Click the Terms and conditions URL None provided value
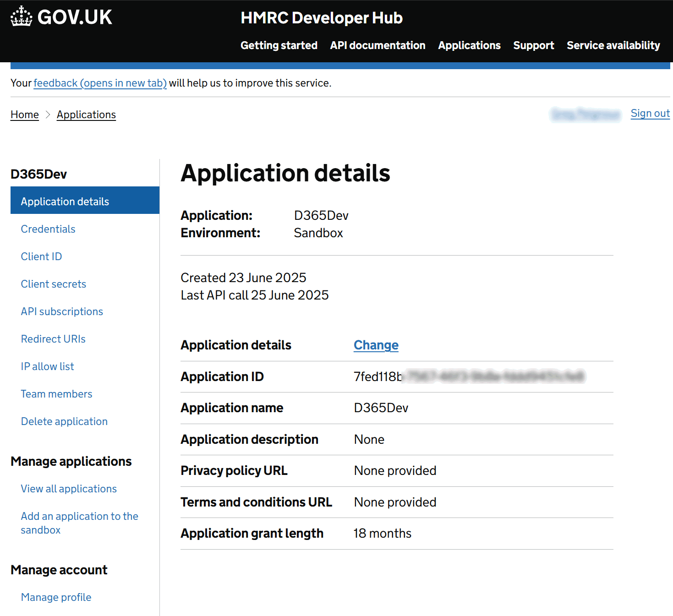Image resolution: width=673 pixels, height=616 pixels. 395,502
